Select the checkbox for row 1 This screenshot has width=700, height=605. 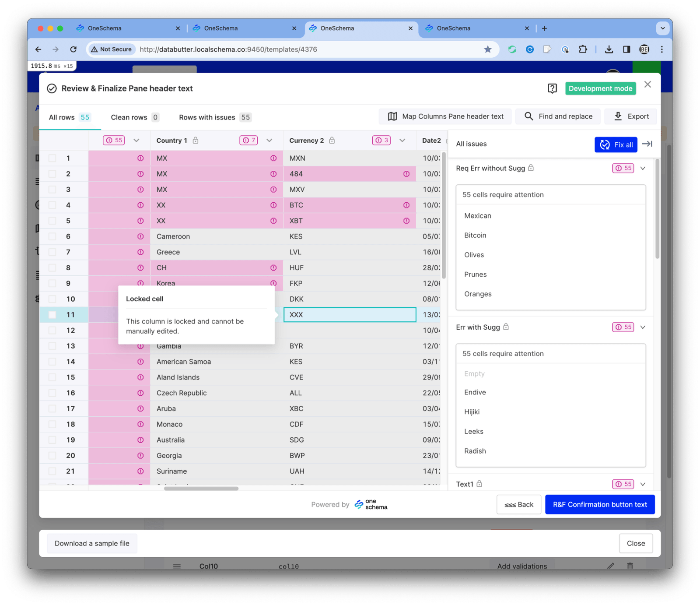[52, 158]
